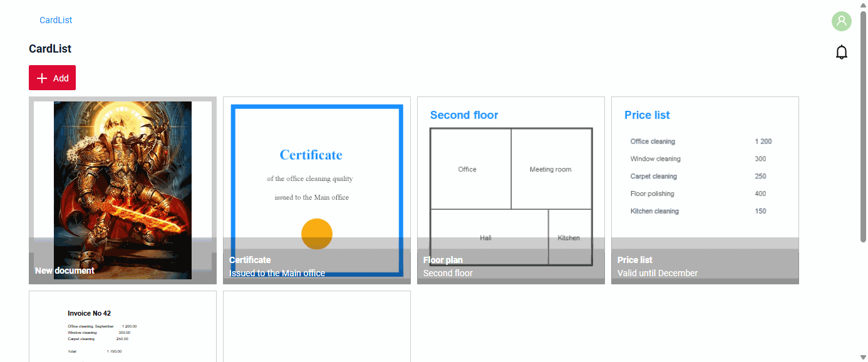This screenshot has height=362, width=868.
Task: Open the Invoice No 42 card
Action: coord(123,326)
